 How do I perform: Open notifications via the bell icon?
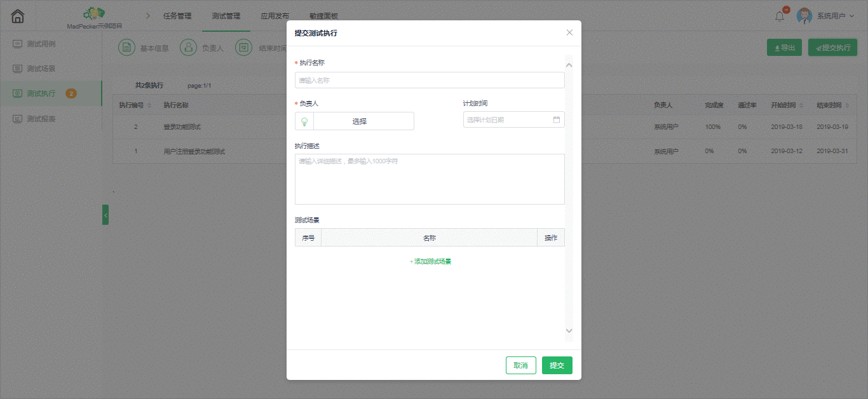pos(780,15)
